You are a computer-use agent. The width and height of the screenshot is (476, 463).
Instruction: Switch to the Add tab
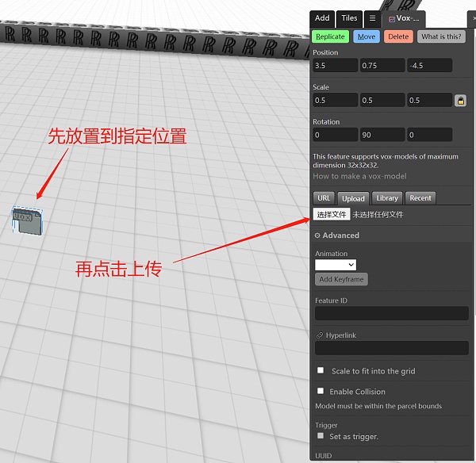coord(322,18)
